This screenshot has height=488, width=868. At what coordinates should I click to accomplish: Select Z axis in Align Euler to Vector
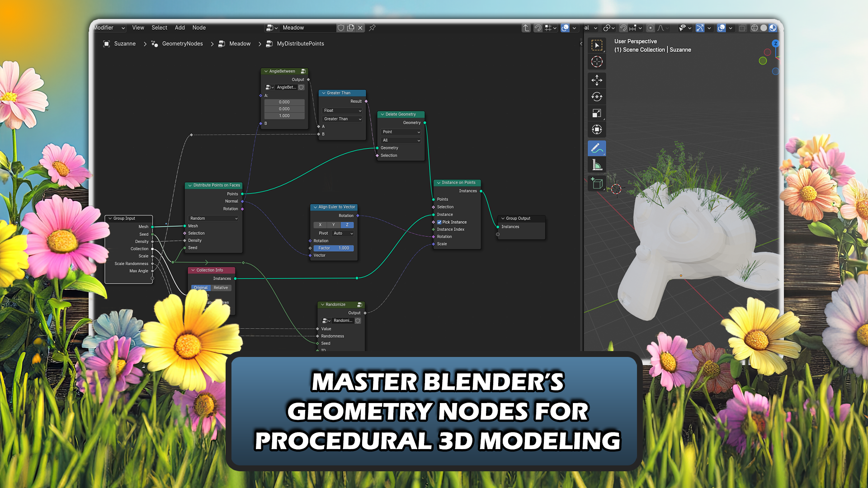(347, 225)
